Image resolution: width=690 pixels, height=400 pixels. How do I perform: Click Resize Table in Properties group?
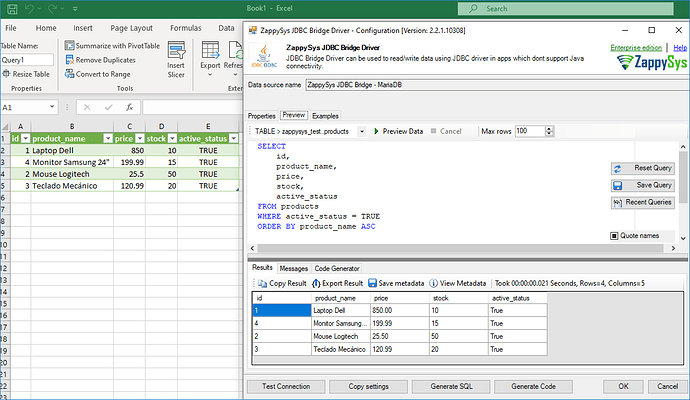tap(26, 74)
